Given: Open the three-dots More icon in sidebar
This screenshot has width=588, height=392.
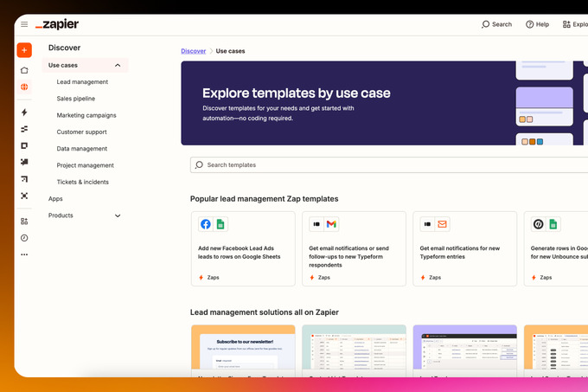Looking at the screenshot, I should [x=24, y=254].
